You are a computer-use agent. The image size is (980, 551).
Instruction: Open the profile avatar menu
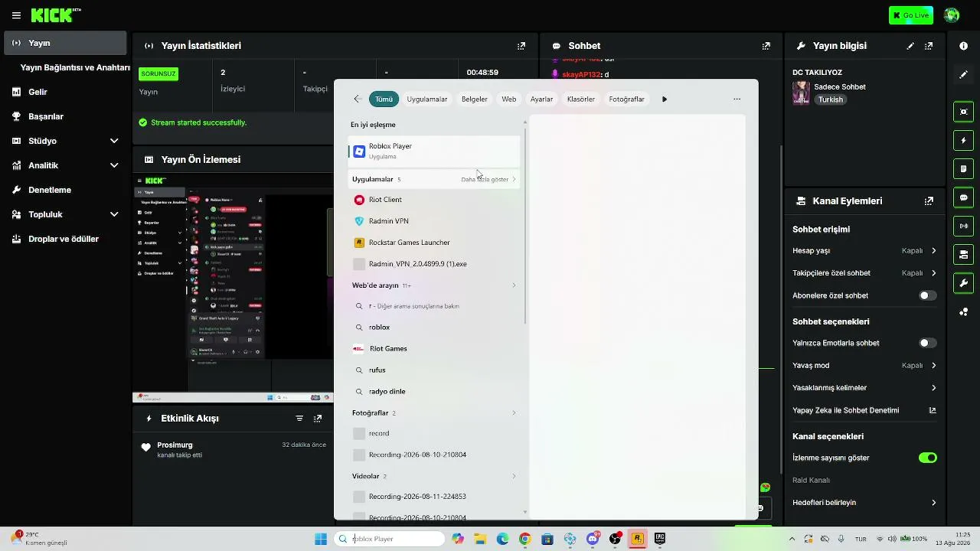952,15
